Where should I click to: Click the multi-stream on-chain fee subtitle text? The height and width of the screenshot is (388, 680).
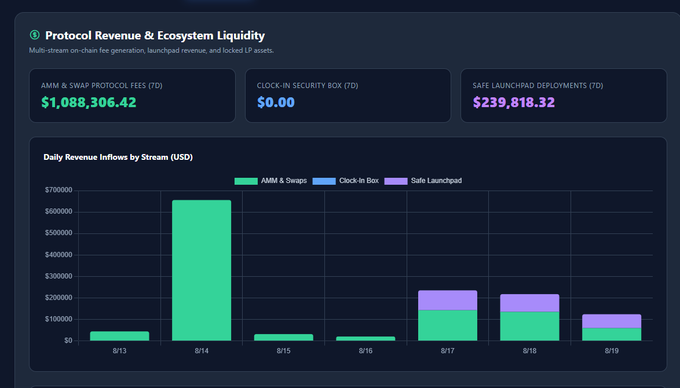point(151,51)
